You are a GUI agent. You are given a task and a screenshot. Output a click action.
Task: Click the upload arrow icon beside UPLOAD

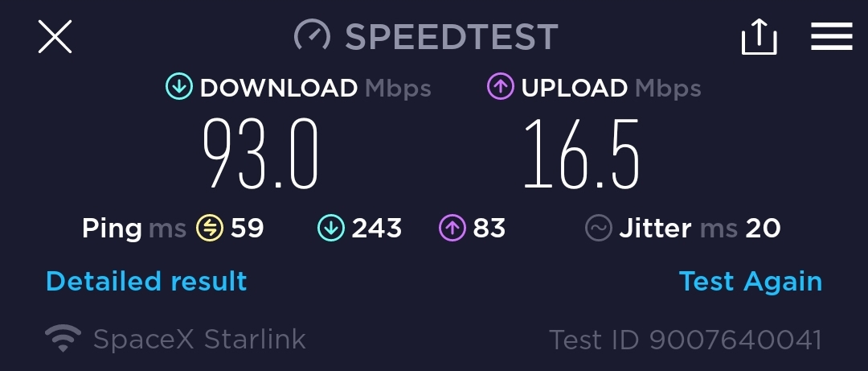click(x=501, y=88)
